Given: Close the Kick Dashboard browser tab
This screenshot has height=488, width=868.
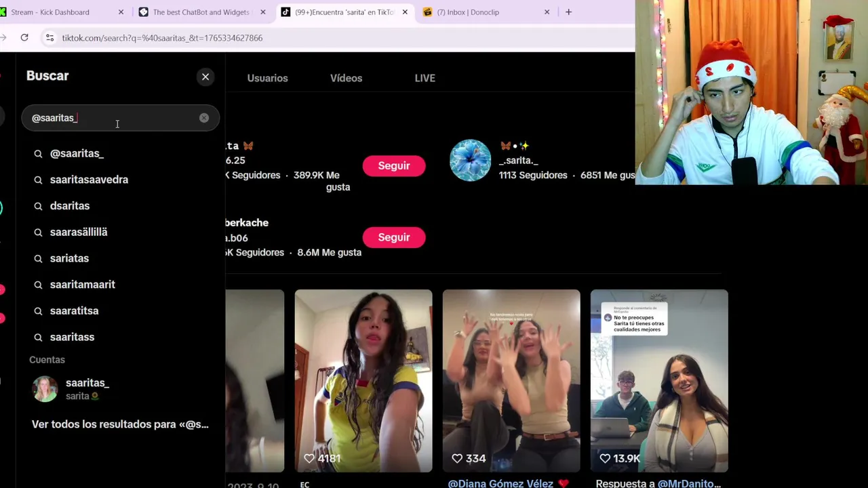Looking at the screenshot, I should tap(121, 12).
